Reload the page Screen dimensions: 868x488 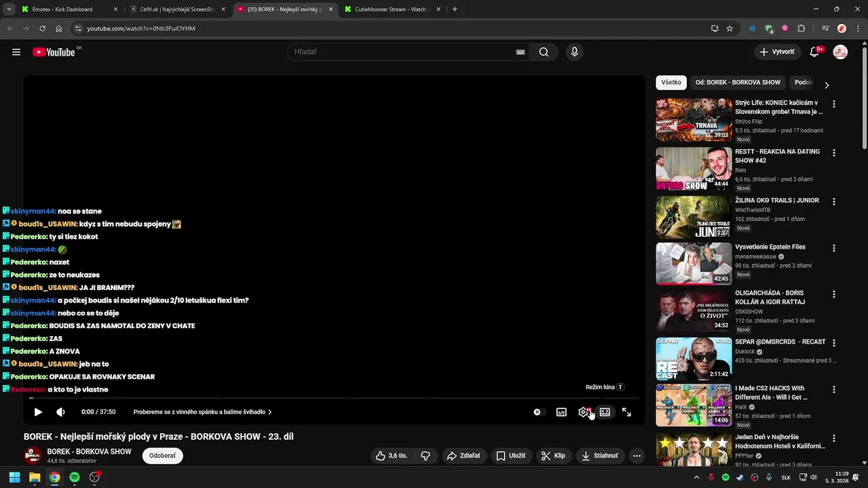(42, 28)
